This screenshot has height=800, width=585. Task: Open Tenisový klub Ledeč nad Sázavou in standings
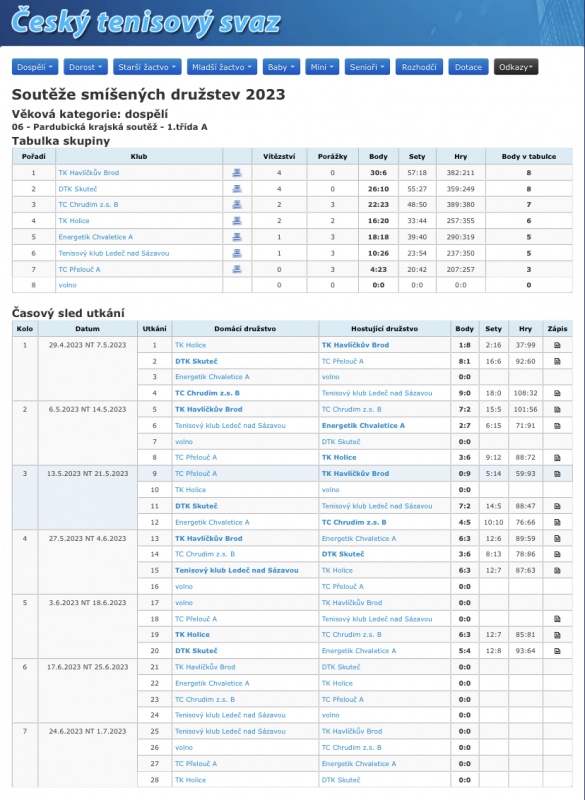114,253
